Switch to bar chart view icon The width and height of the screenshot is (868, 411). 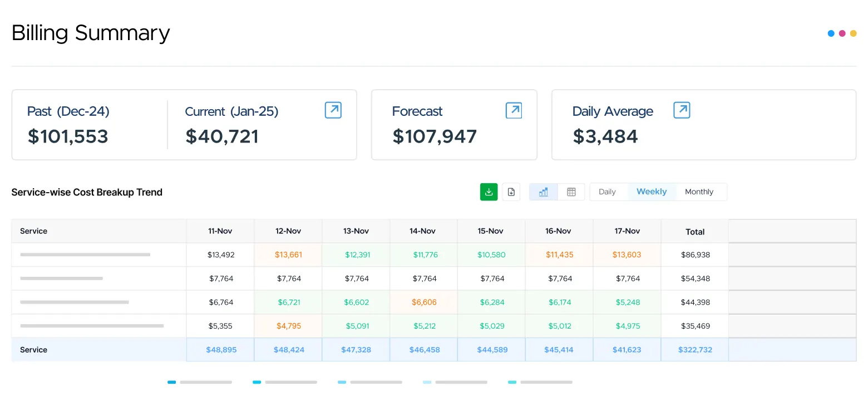tap(544, 192)
